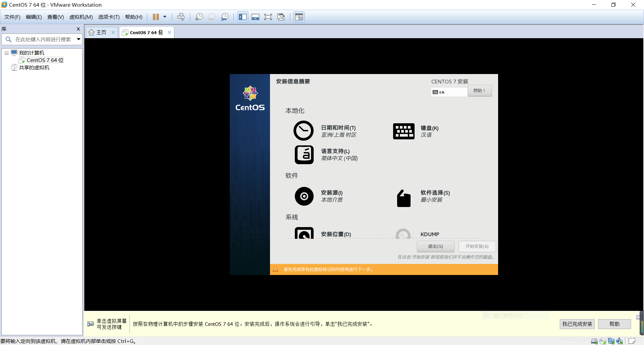Viewport: 644px width, 345px height.
Task: Click the warning triangle icon in orange bar
Action: (275, 270)
